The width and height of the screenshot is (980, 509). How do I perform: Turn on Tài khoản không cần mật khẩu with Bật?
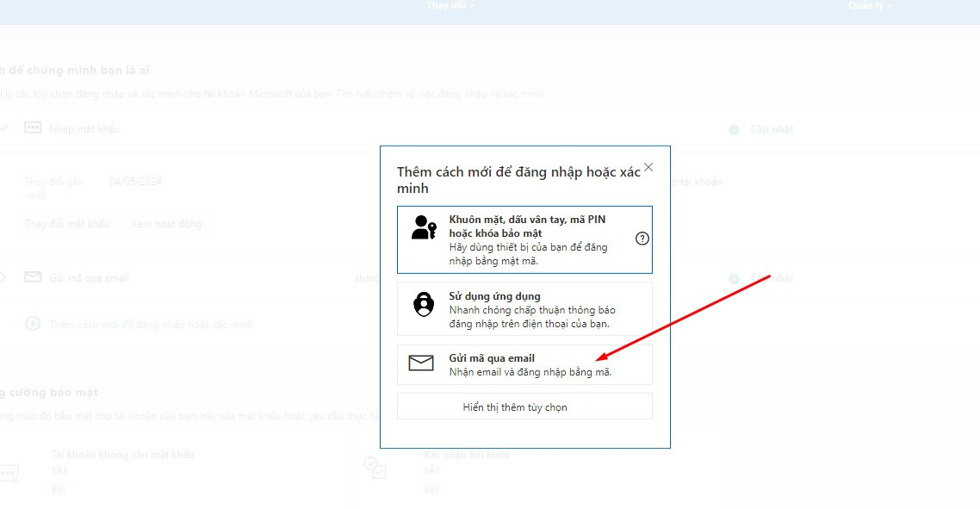coord(58,488)
